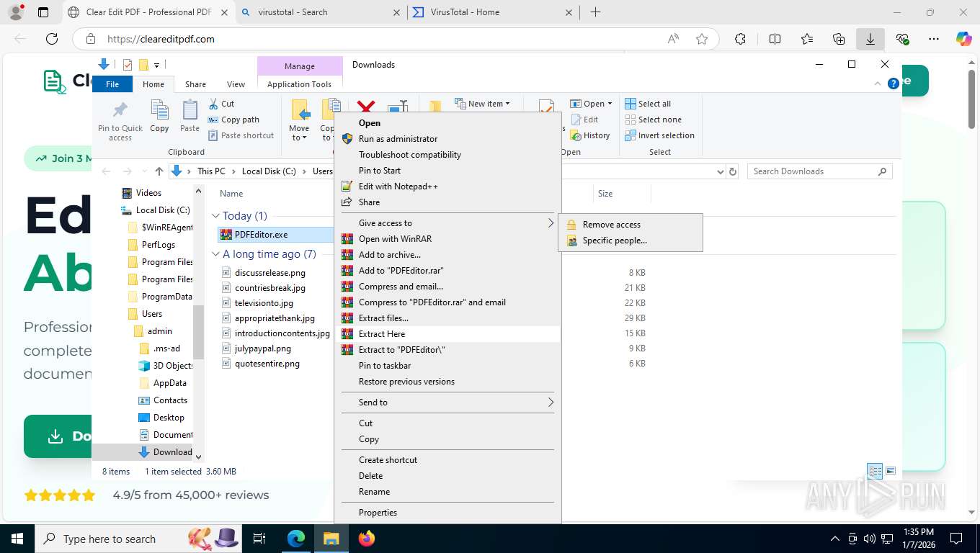
Task: Click the Name column header
Action: 231,194
